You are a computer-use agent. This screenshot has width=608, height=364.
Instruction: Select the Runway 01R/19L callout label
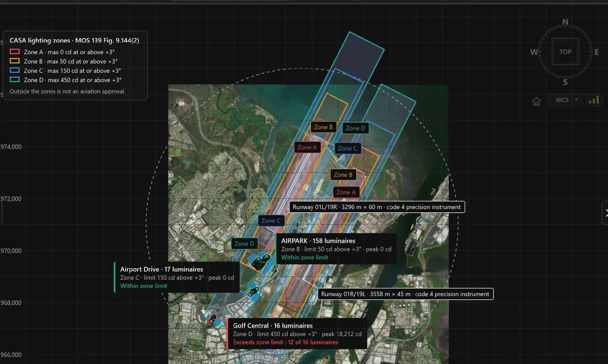[x=405, y=294]
